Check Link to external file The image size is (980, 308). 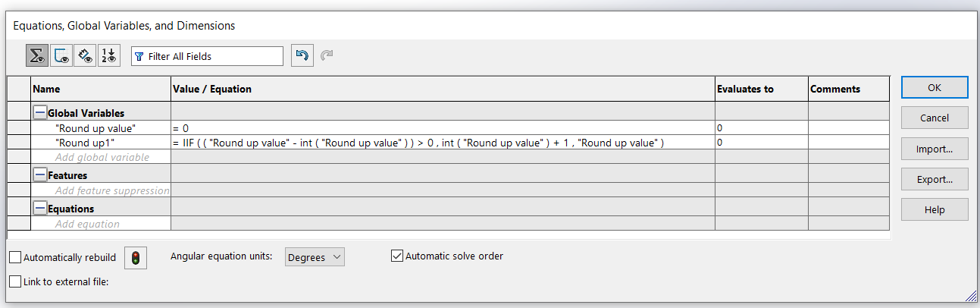[15, 281]
